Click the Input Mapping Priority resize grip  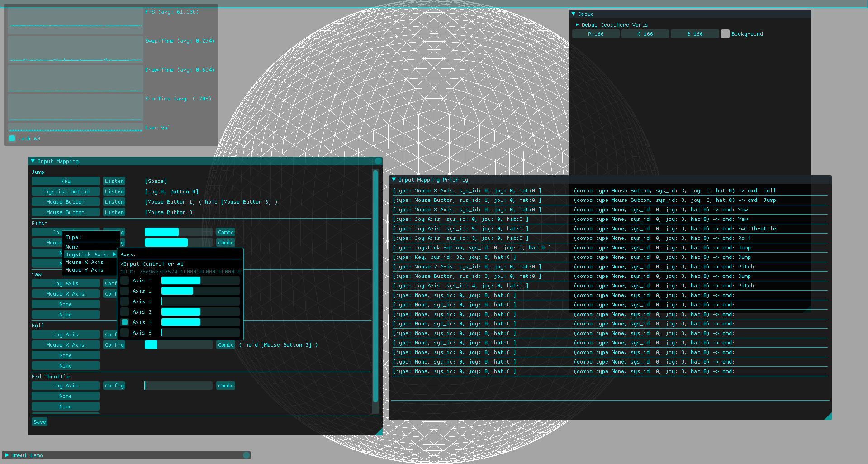[828, 416]
